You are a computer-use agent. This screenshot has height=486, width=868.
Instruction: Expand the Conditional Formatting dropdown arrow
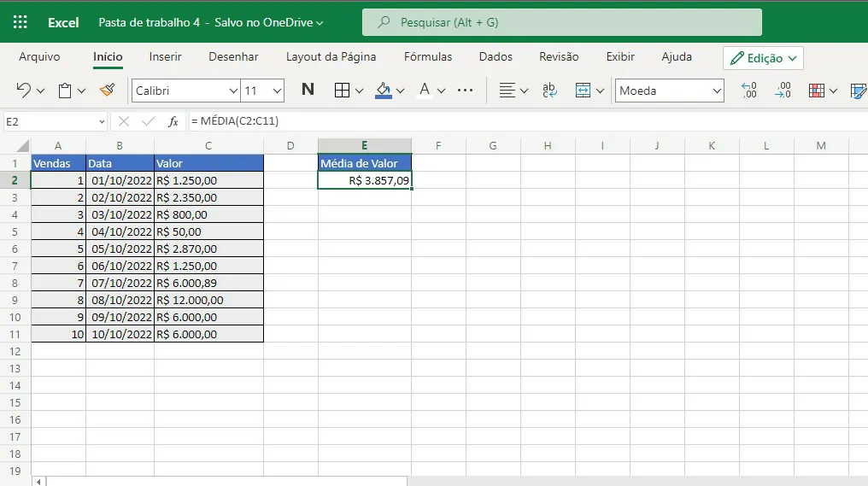[833, 91]
